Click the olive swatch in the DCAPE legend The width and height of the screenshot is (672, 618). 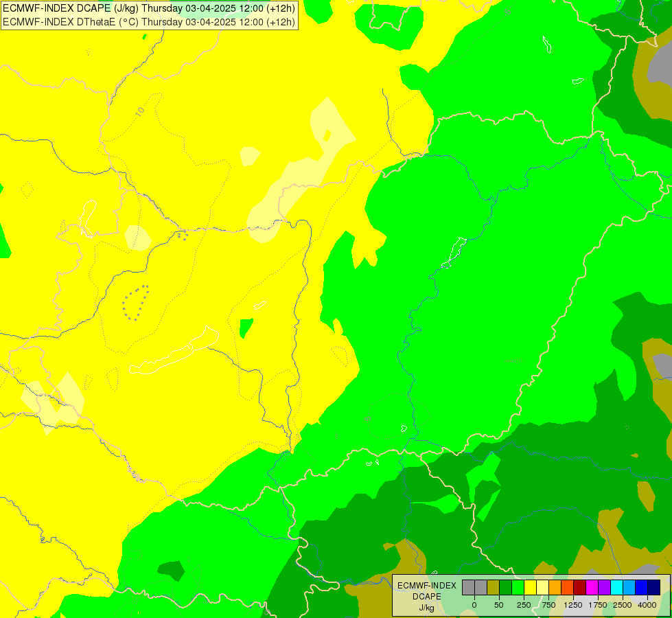(494, 588)
